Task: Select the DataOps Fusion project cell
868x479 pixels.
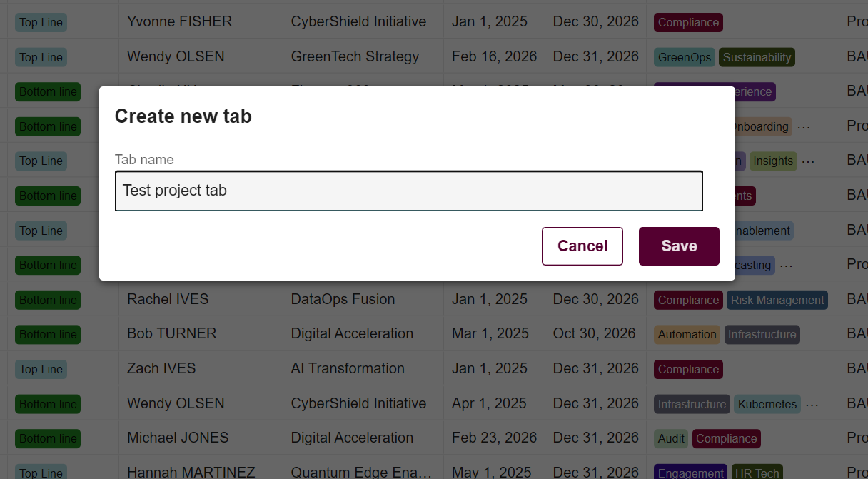Action: (x=343, y=299)
